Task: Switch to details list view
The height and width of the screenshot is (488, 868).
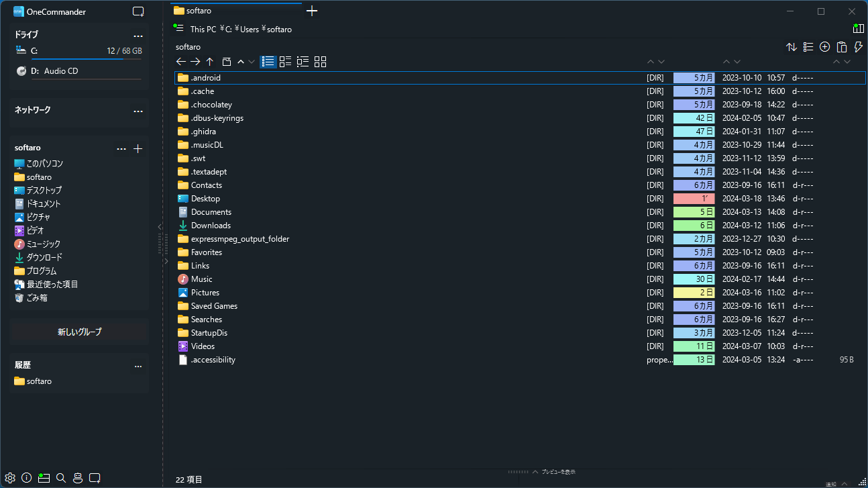Action: coord(268,62)
